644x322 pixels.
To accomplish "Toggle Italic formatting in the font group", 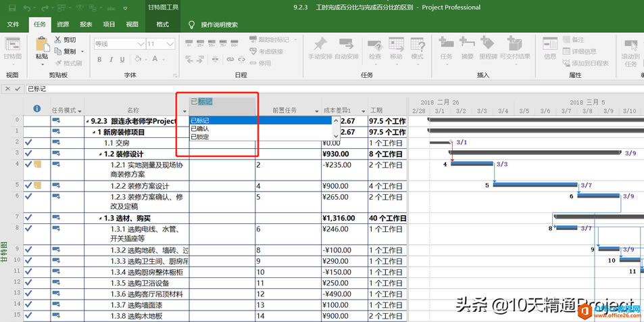I will pos(110,60).
